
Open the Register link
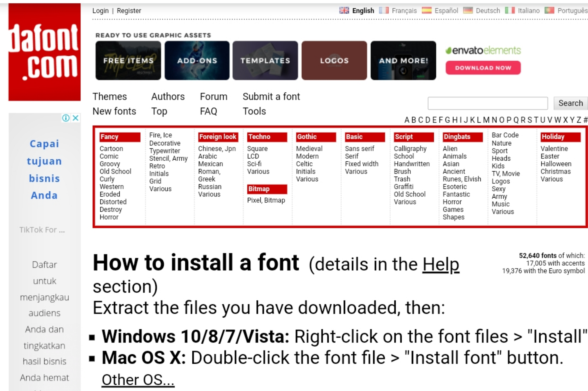pos(129,11)
